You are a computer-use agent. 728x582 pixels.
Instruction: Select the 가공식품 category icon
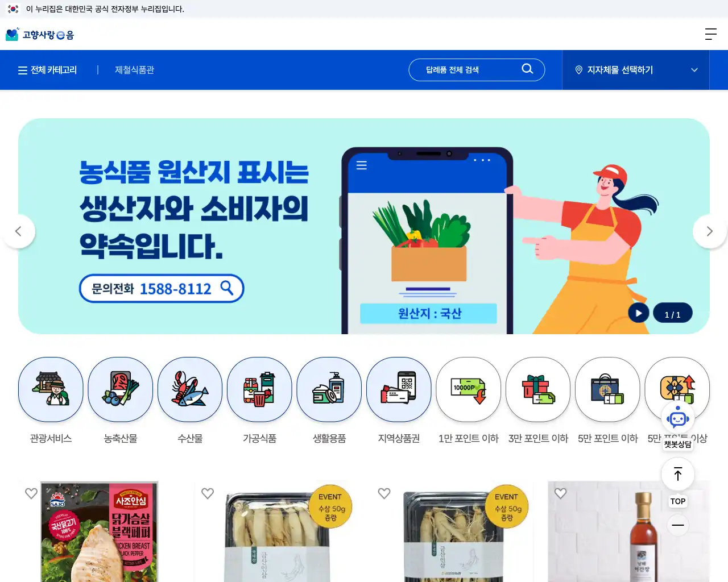[x=259, y=389]
